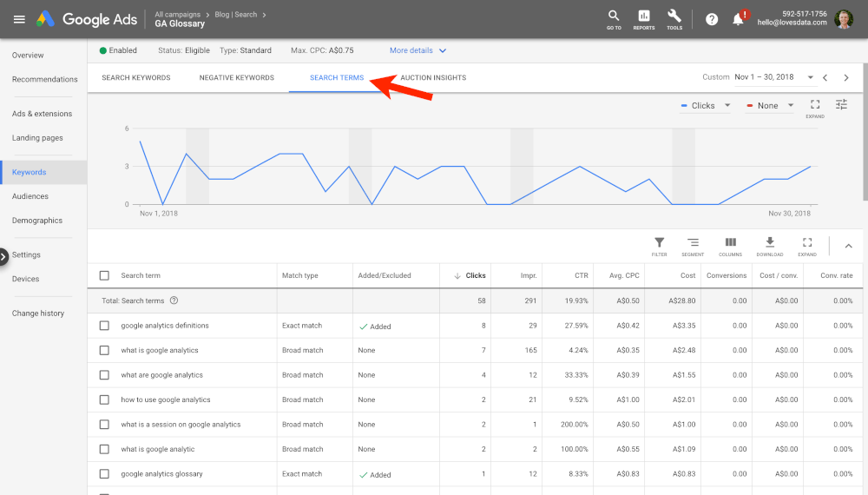Sort by Search term column header

pos(141,276)
